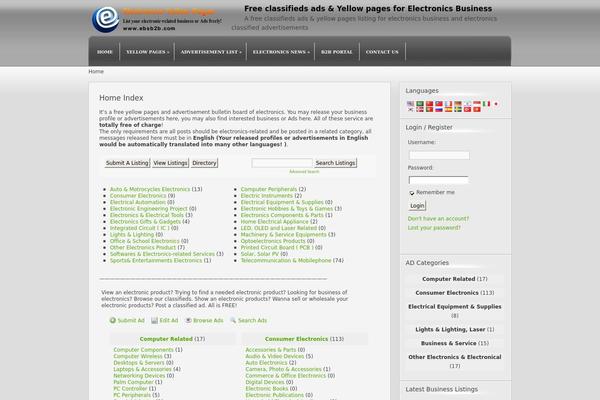The width and height of the screenshot is (600, 400).
Task: Open the Lost your password link
Action: pyautogui.click(x=434, y=228)
